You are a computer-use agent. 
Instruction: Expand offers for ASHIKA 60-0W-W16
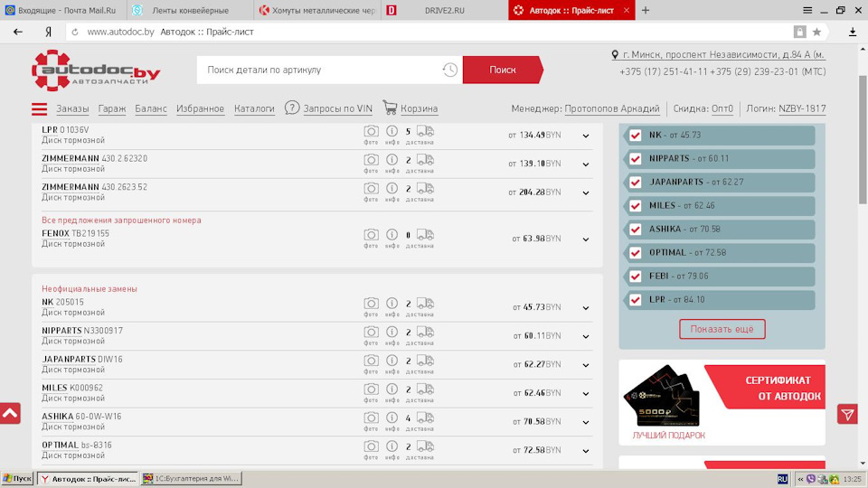pyautogui.click(x=586, y=422)
